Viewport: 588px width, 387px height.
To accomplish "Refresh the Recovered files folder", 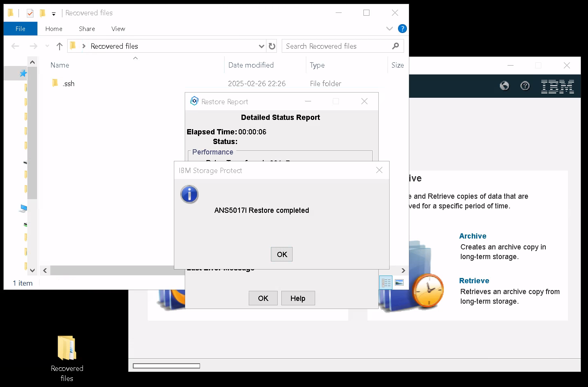I will 272,46.
